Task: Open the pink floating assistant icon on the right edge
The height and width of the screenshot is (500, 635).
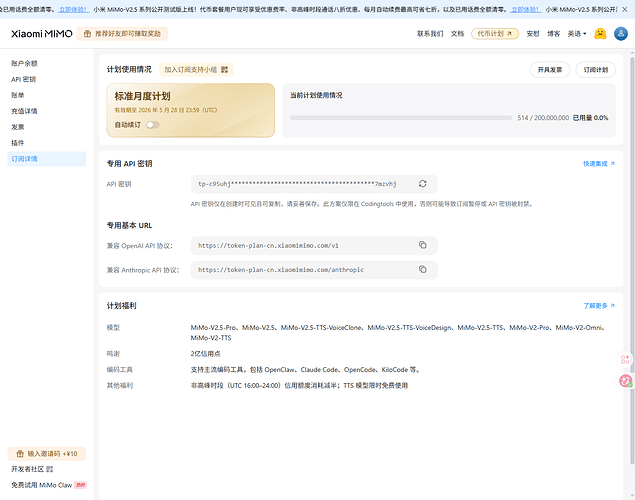Action: 626,381
